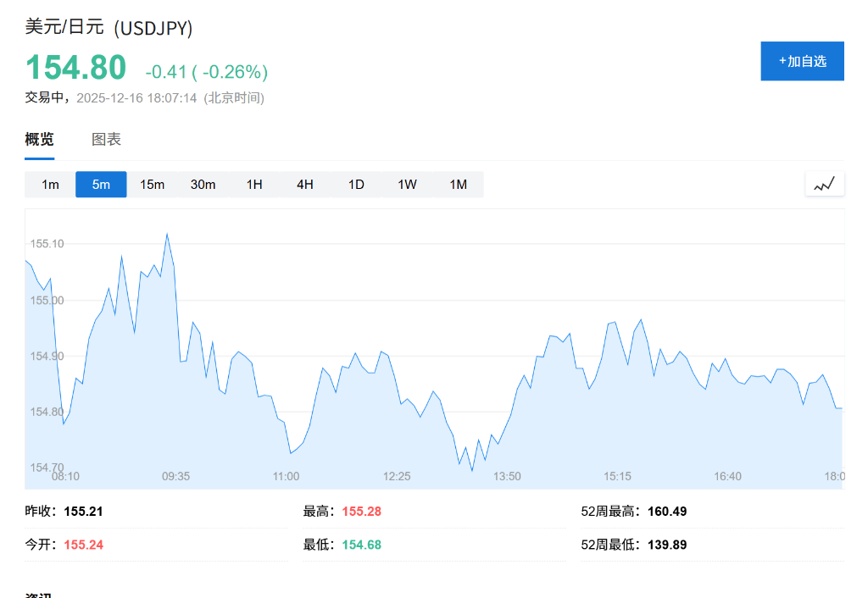Click the 52周最高 value 160.49
The width and height of the screenshot is (868, 598).
(667, 512)
